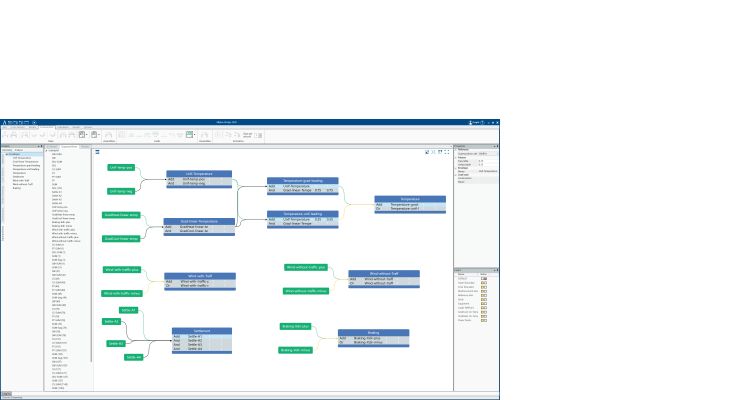Click the fit-to-view icon above the graph
The width and height of the screenshot is (750, 400).
coord(447,152)
